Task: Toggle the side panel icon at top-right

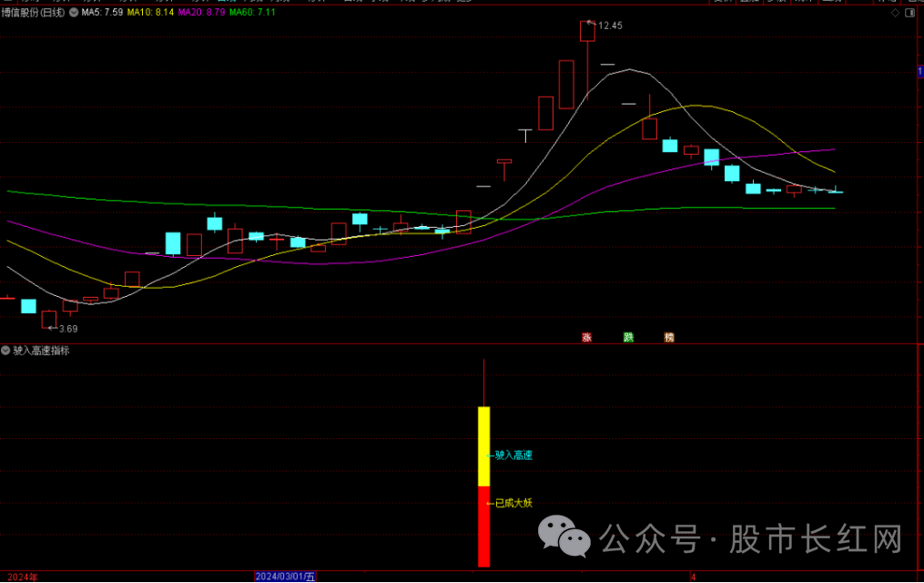Action: tap(909, 13)
